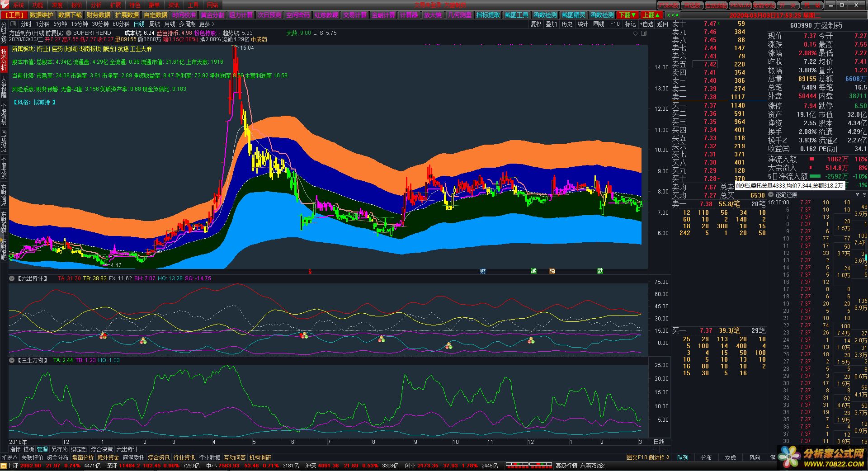868x471 pixels.
Task: Click the 财 marker on the chart timeline
Action: [x=483, y=271]
